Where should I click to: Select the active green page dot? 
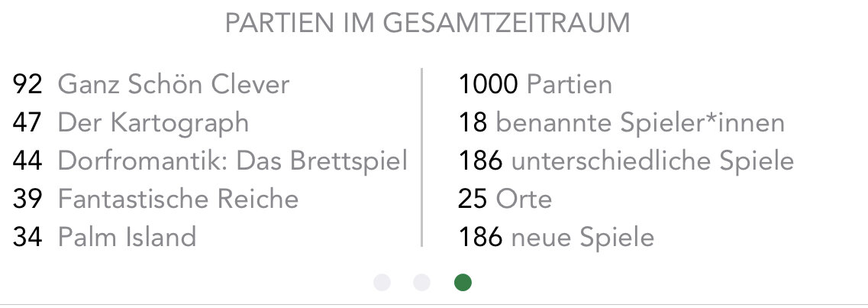click(462, 283)
